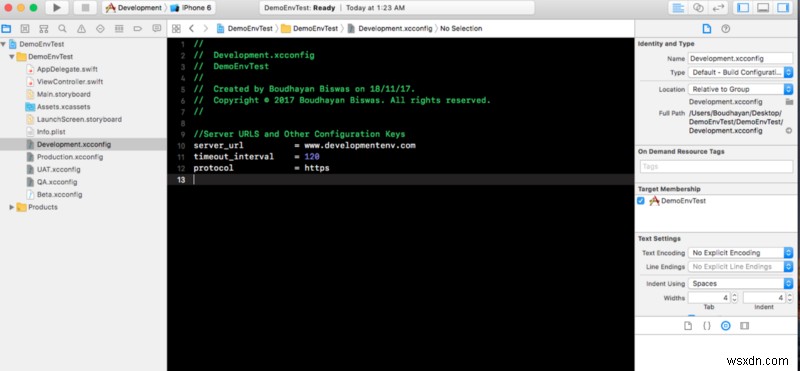Open the Issue navigator warning triangle
The height and width of the screenshot is (371, 800).
(x=81, y=29)
